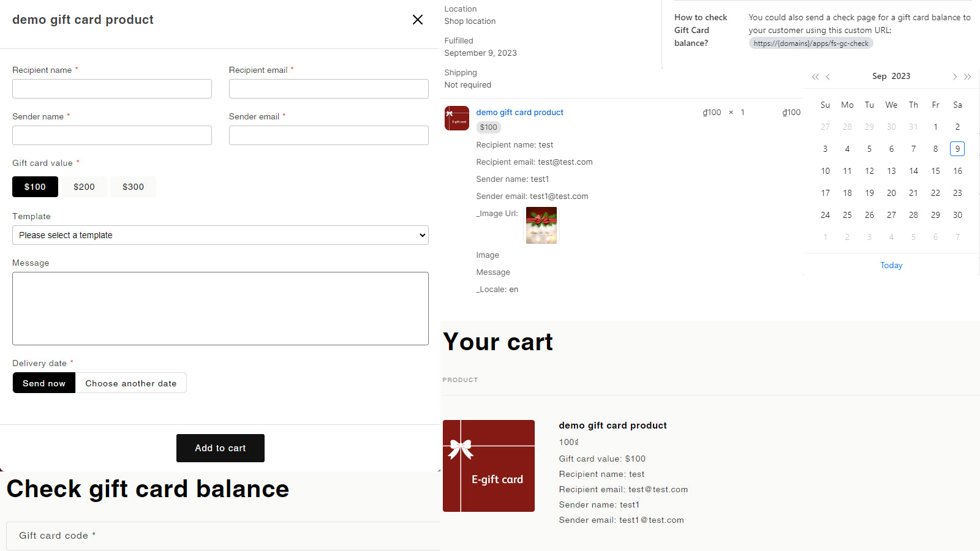Click the E-gift card image in Your cart
The image size is (980, 551).
tap(489, 466)
